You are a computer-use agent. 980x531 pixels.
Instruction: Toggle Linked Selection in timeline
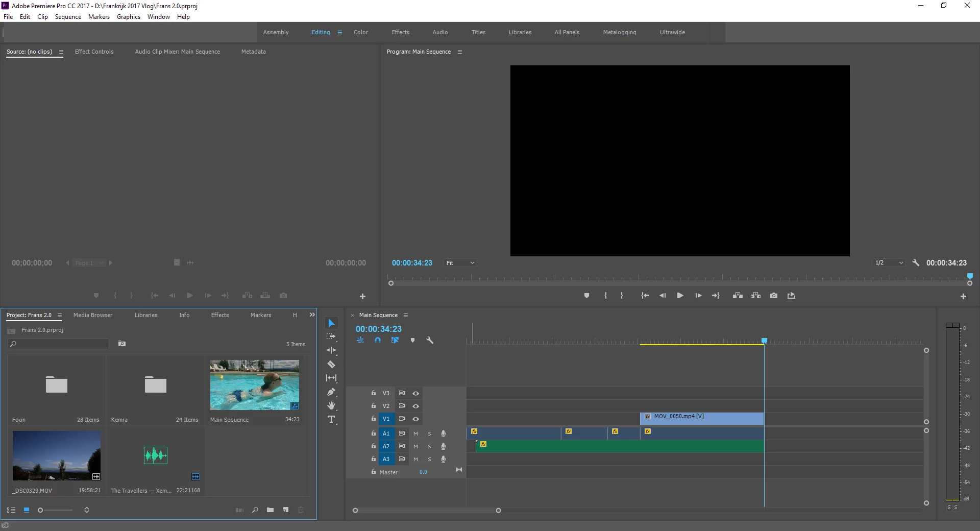coord(395,340)
